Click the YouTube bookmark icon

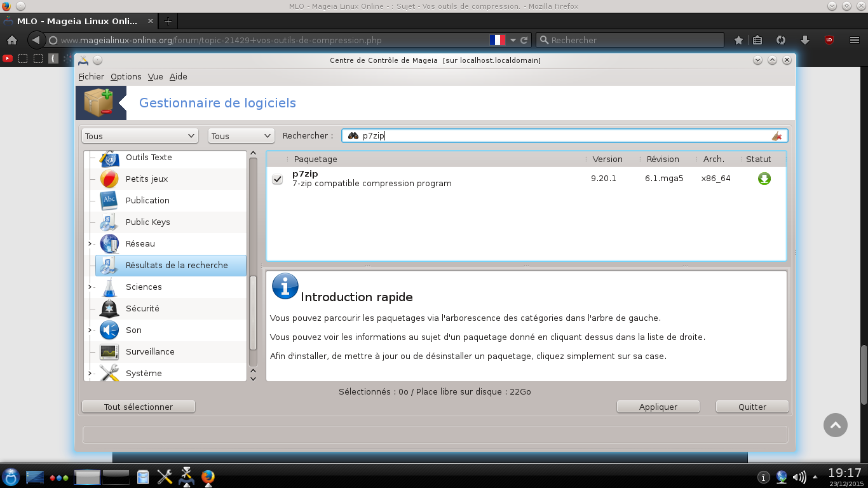(8, 58)
